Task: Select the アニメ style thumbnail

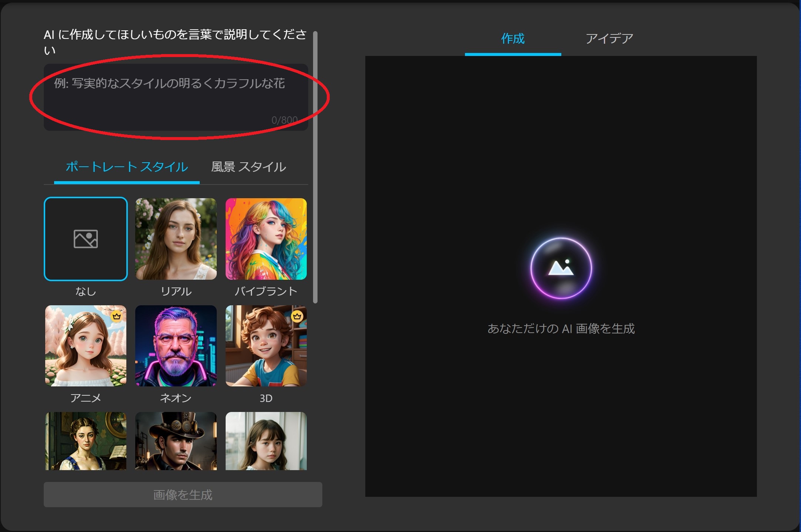Action: [86, 346]
